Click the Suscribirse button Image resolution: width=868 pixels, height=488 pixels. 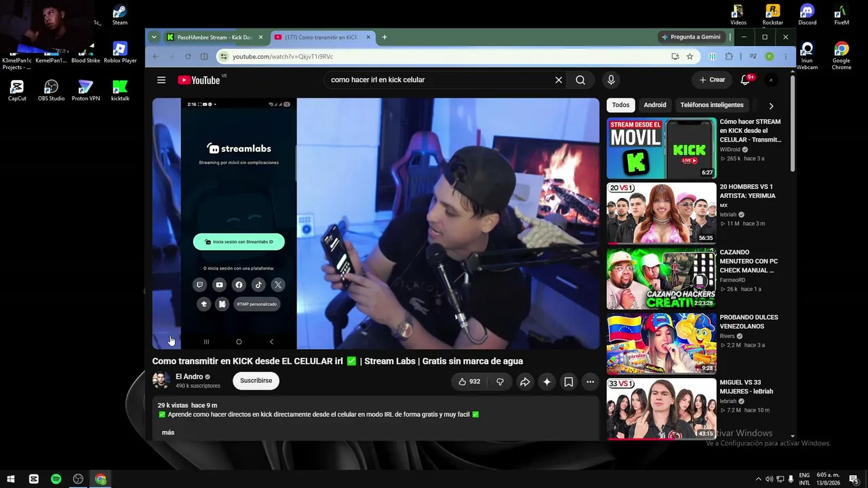pyautogui.click(x=256, y=381)
